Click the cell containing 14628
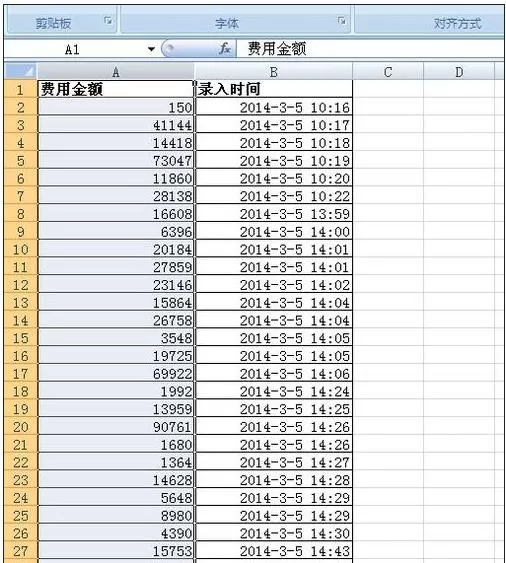Viewport: 506px width, 563px height. [116, 479]
